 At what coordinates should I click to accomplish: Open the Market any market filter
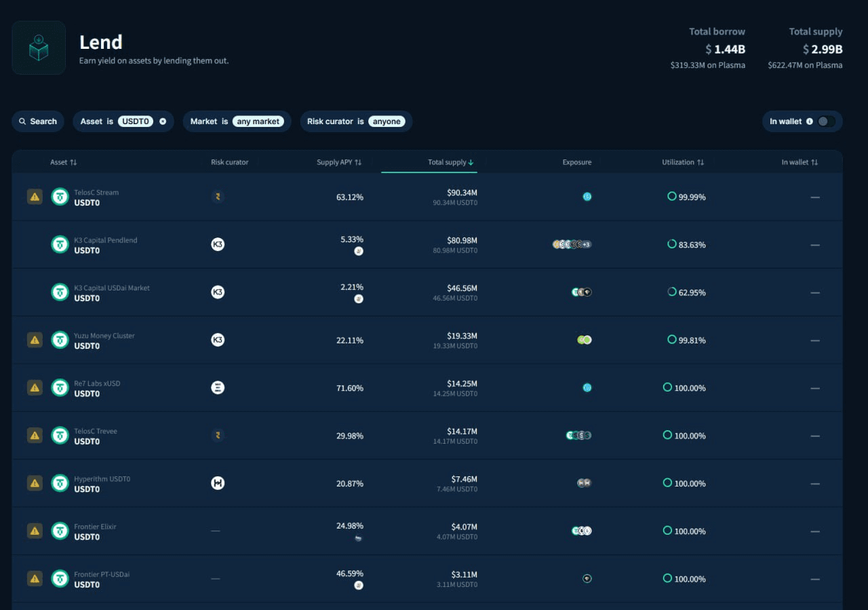pos(237,121)
